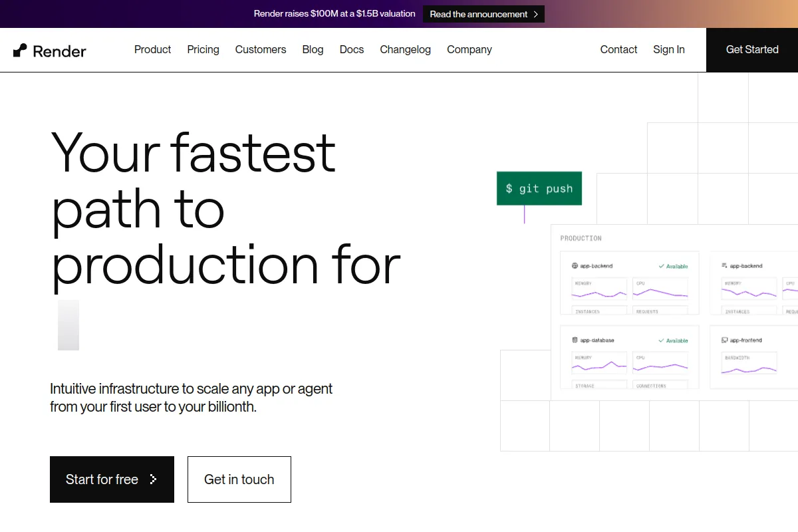This screenshot has width=798, height=532.
Task: Click the Contact link
Action: (x=618, y=50)
